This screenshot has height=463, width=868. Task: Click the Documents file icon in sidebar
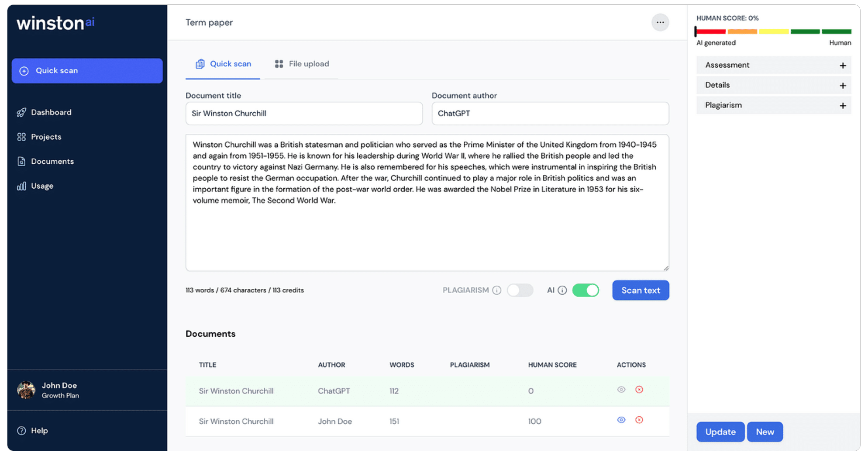(x=21, y=161)
